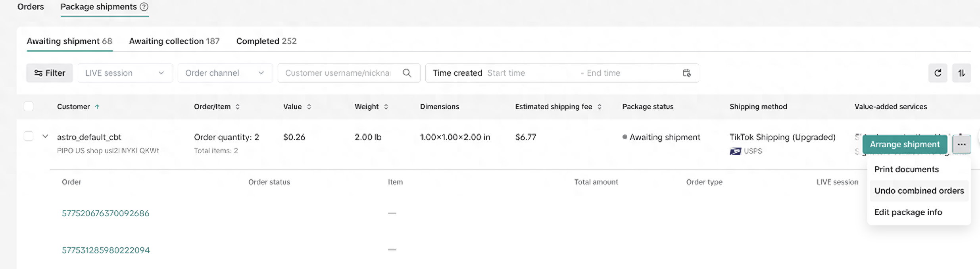Click the astro_default_cbt customer name
This screenshot has width=980, height=269.
[x=89, y=137]
